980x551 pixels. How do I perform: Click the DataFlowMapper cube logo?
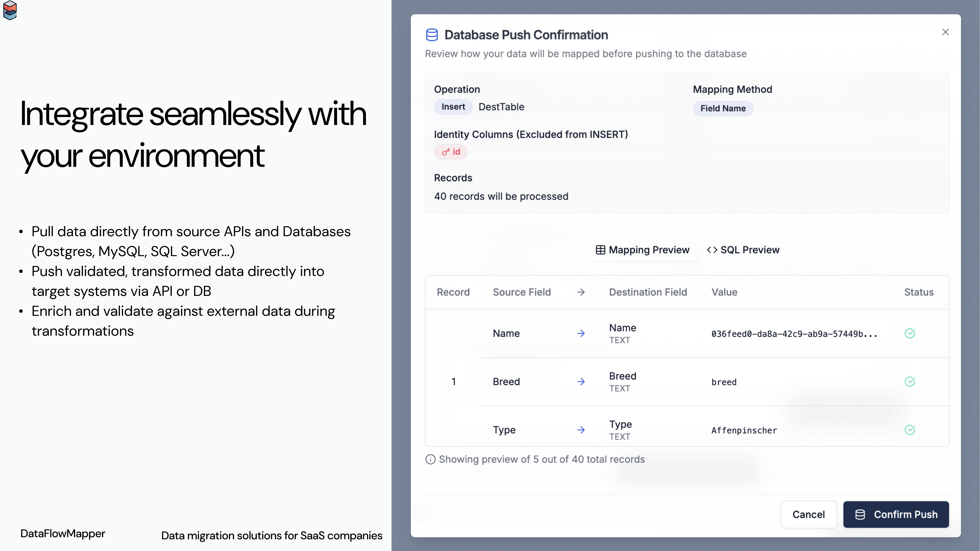click(x=10, y=10)
